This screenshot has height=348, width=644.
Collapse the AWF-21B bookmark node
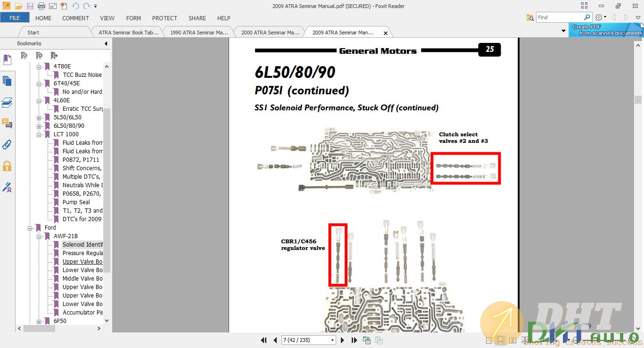[39, 236]
